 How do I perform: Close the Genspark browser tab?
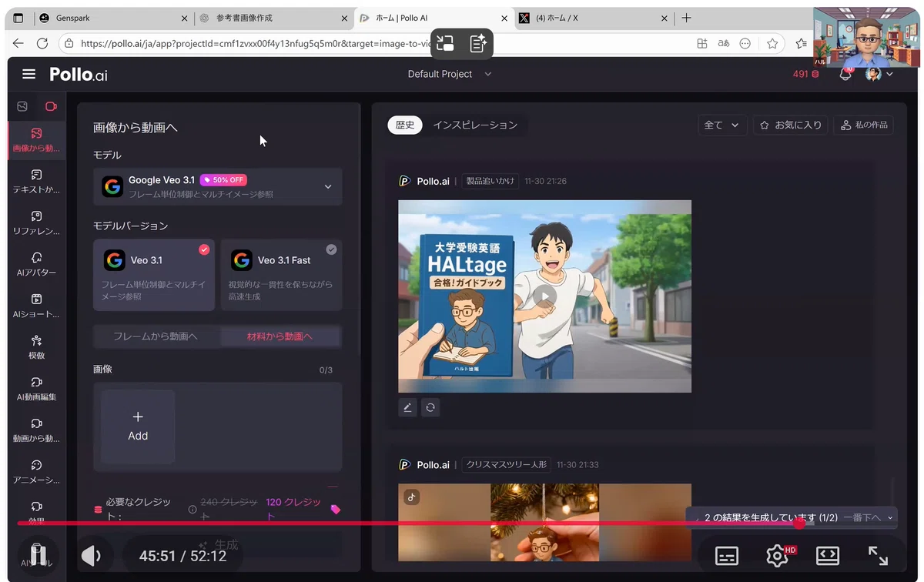click(184, 18)
